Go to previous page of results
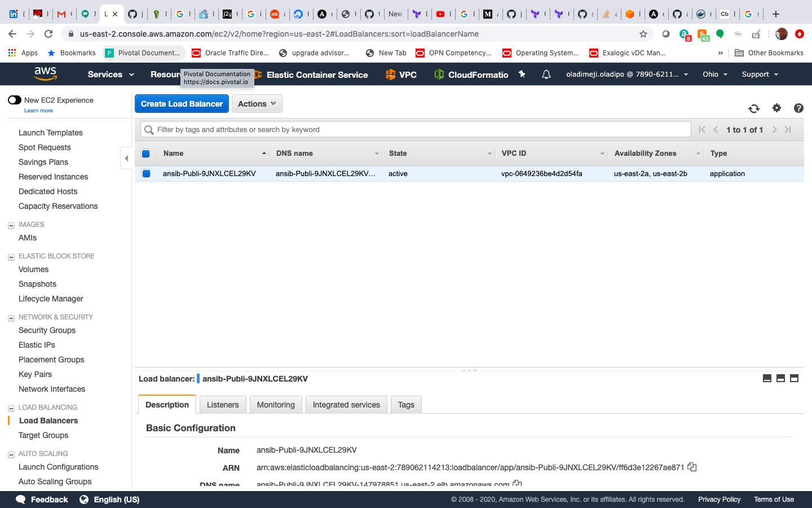This screenshot has width=812, height=508. coord(716,130)
